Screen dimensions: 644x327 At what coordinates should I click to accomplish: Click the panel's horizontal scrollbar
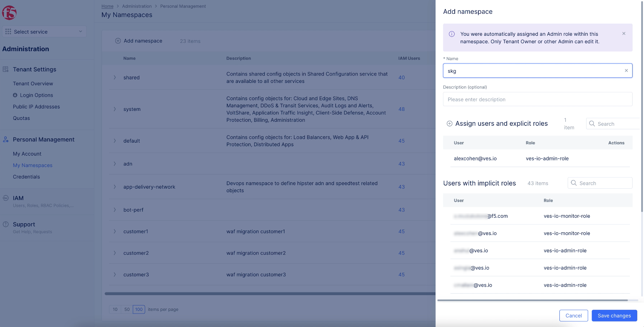[x=537, y=300]
